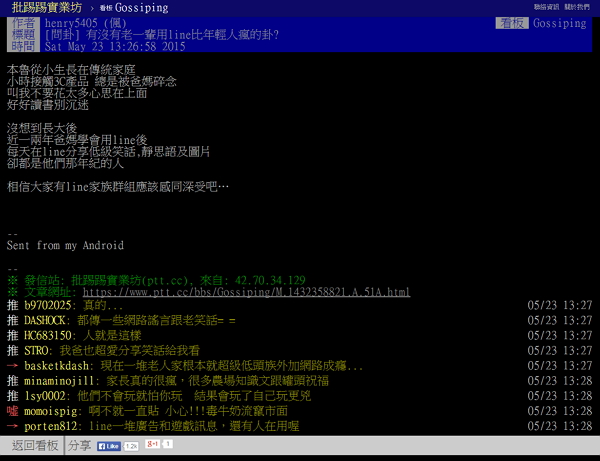Click the Facebook like count bubble

click(131, 445)
